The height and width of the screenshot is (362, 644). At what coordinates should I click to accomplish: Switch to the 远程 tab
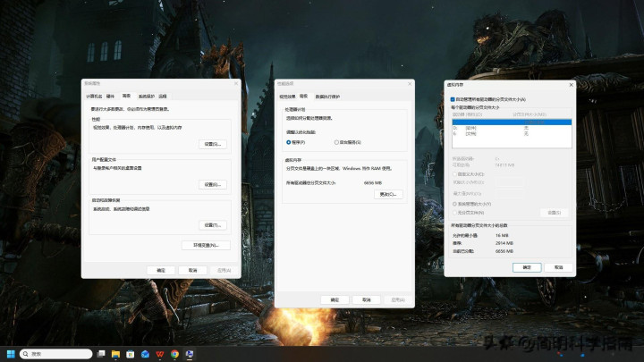click(x=163, y=95)
